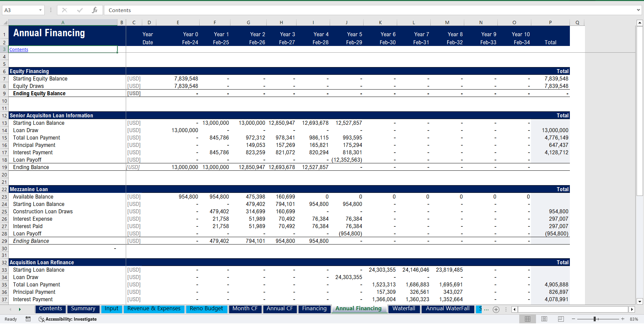This screenshot has height=324, width=644.
Task: Click the zoom slider handle
Action: coord(595,319)
